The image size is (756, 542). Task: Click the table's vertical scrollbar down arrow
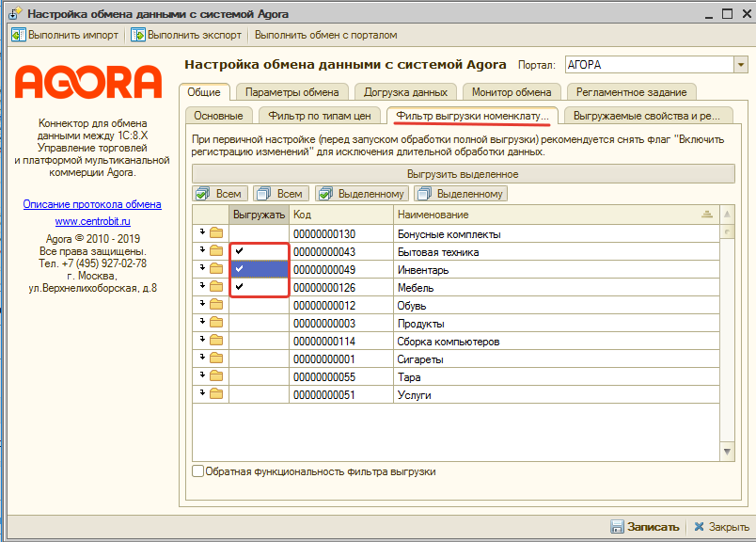tap(727, 453)
